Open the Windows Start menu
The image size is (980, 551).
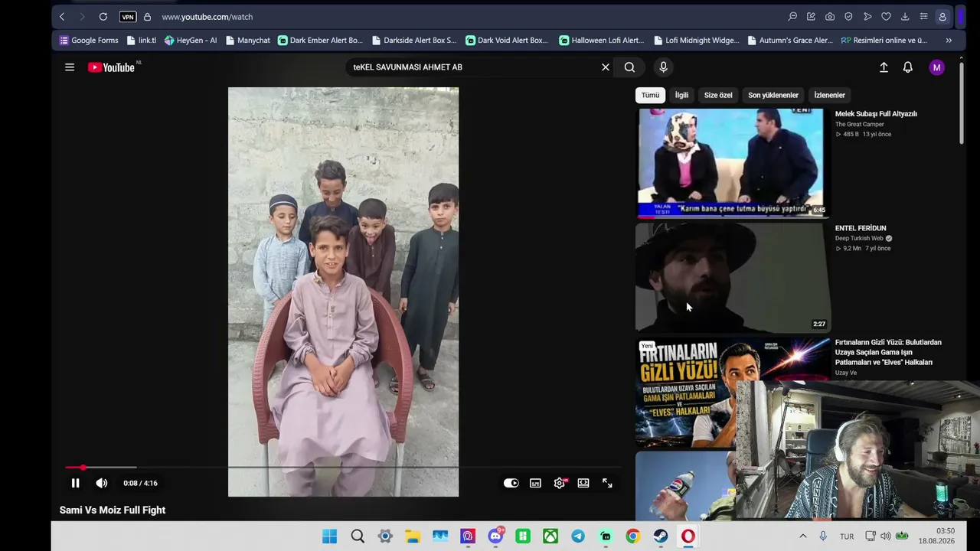click(330, 536)
